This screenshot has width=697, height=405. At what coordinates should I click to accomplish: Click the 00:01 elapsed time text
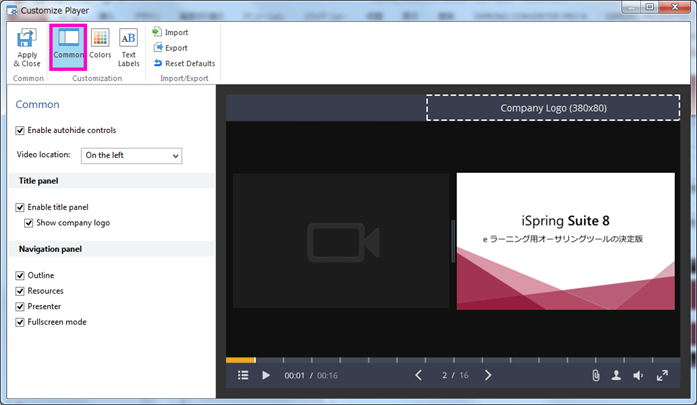coord(294,376)
